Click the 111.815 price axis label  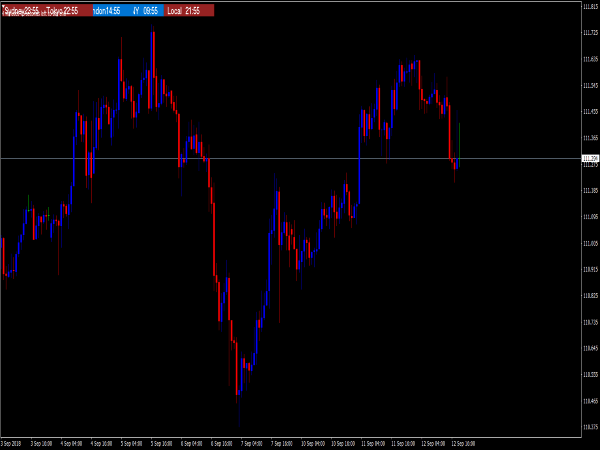tap(590, 6)
